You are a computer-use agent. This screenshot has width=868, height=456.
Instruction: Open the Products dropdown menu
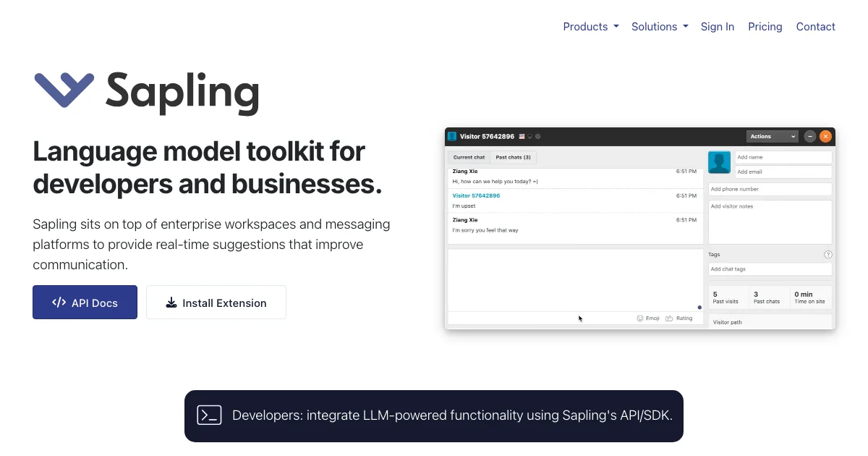click(x=591, y=27)
